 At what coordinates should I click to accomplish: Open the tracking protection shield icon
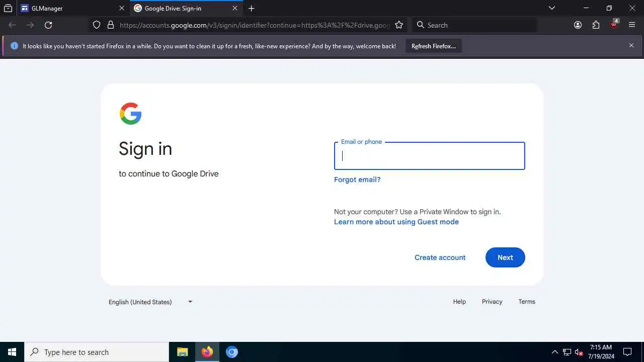(97, 25)
